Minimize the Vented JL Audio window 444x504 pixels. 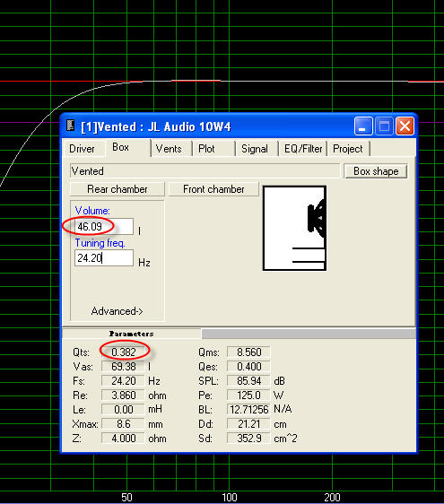coord(363,126)
